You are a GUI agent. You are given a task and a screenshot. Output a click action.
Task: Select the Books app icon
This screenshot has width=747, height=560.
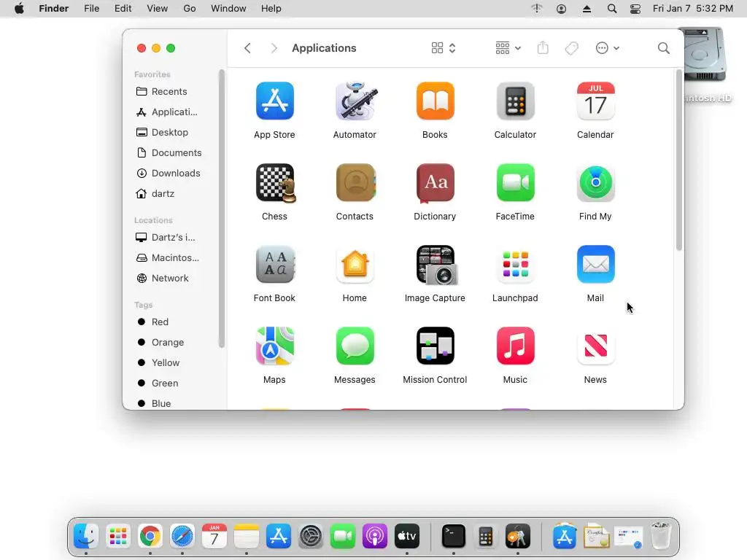point(435,101)
